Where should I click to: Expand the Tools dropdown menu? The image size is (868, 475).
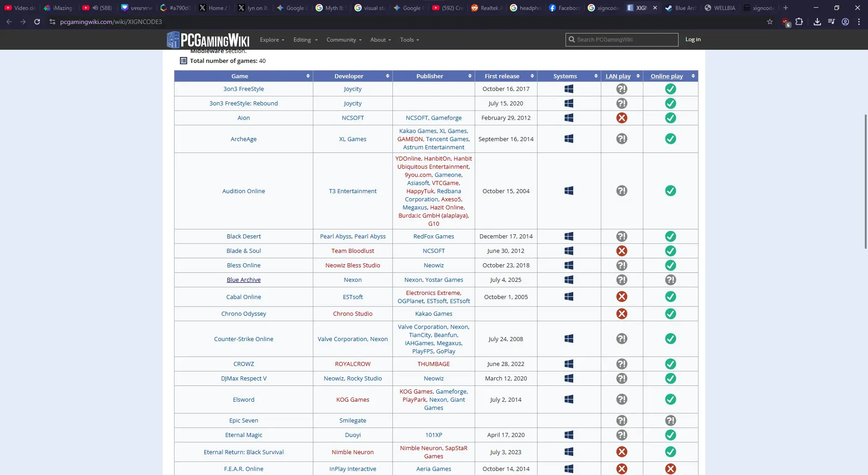[x=409, y=40]
